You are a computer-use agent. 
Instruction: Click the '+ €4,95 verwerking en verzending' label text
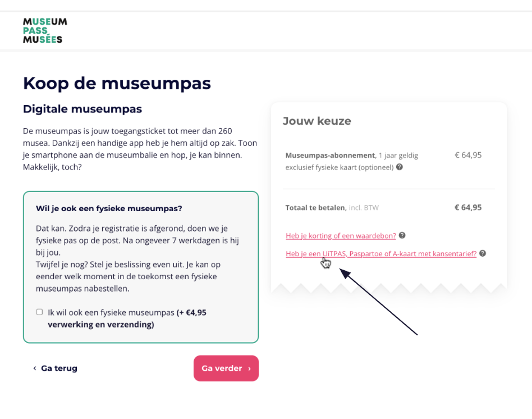[x=127, y=318]
